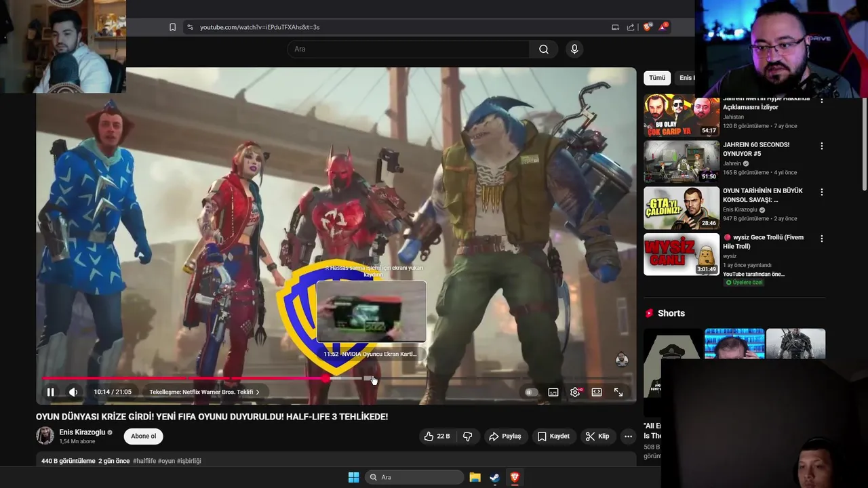The width and height of the screenshot is (868, 488).
Task: Open the Witcher Shorts thumbnail
Action: [795, 344]
